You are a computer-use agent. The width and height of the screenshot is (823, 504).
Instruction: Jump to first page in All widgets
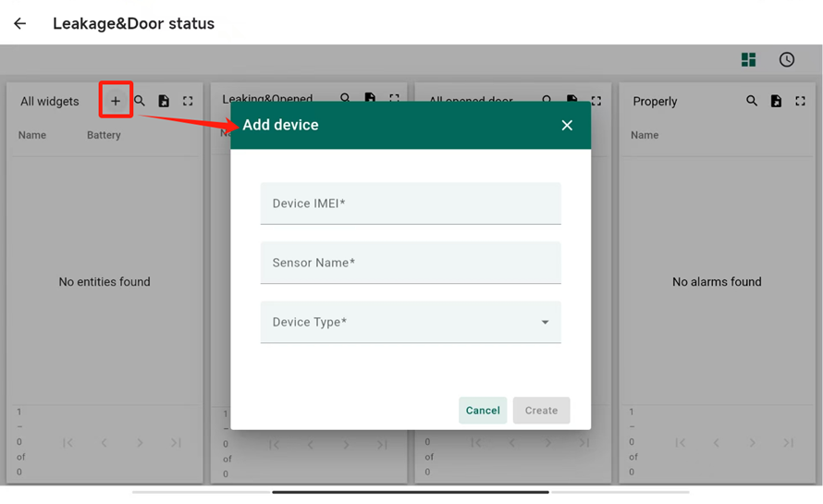point(68,443)
